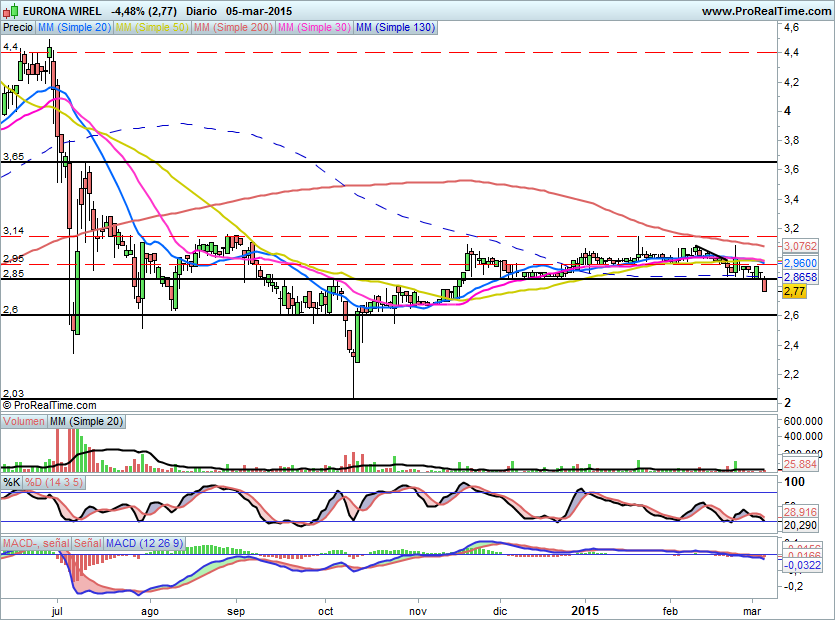Click the 2,2 price axis label

click(791, 374)
